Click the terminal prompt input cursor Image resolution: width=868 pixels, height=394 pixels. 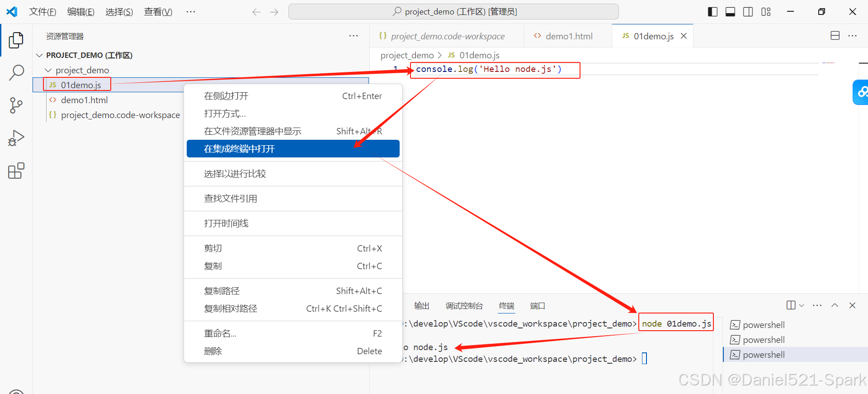645,359
